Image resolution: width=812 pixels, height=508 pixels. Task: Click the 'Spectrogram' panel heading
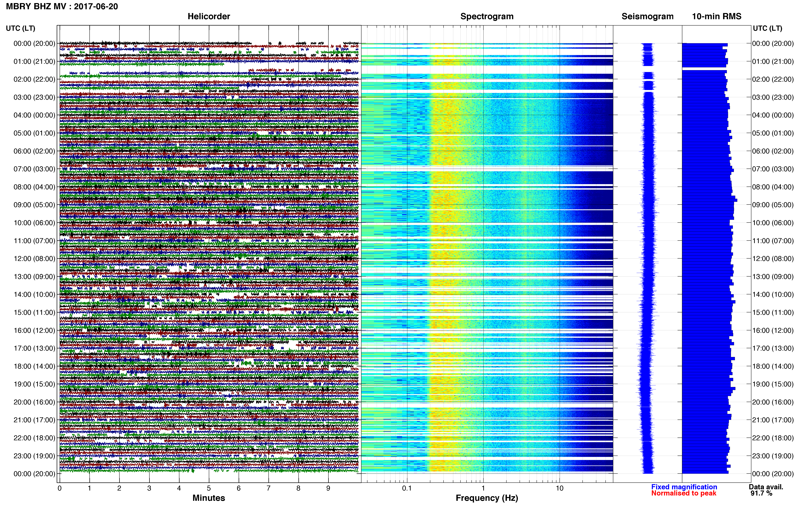pos(487,16)
